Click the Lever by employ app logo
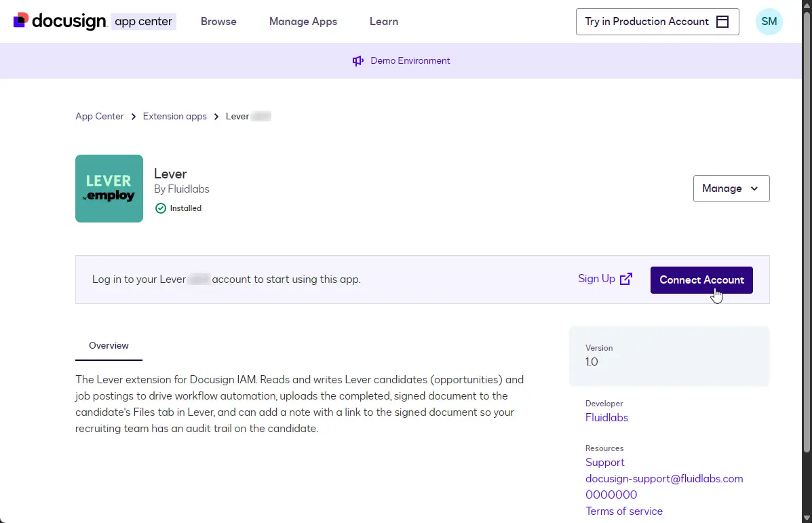Screen dimensions: 812x523 [x=109, y=189]
